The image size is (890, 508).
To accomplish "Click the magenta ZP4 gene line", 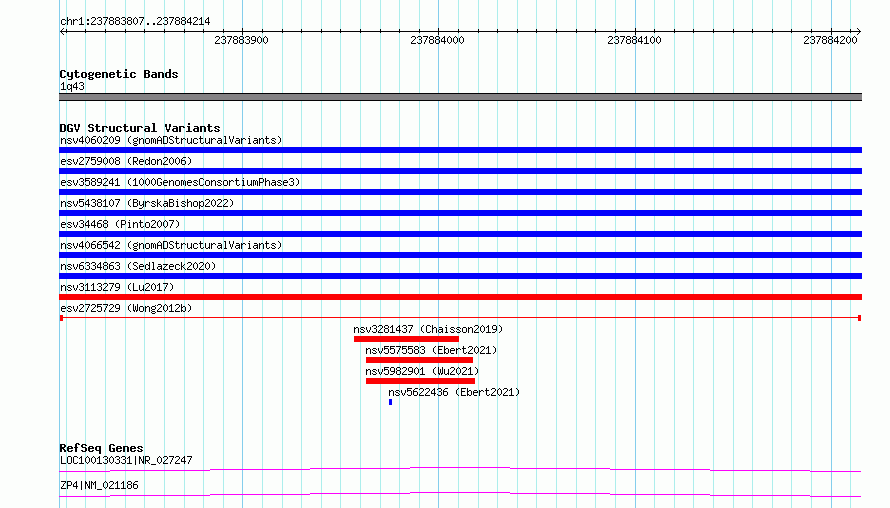I will (x=460, y=496).
